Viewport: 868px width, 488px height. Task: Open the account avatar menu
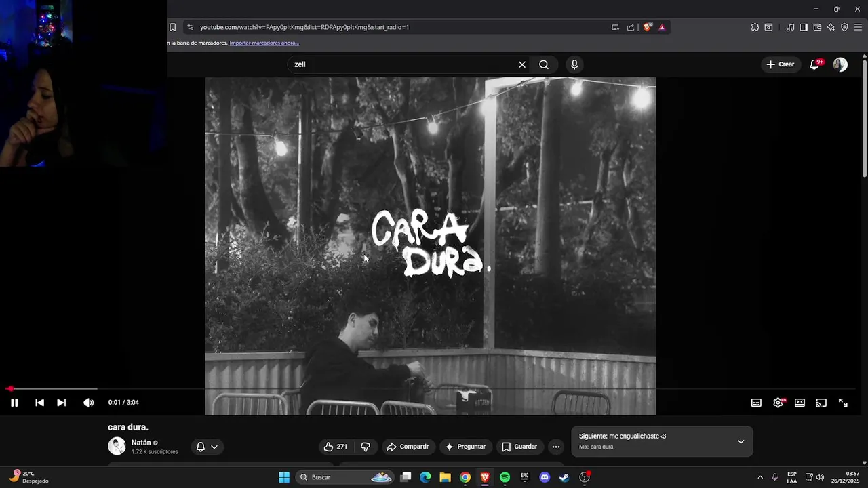[x=840, y=64]
